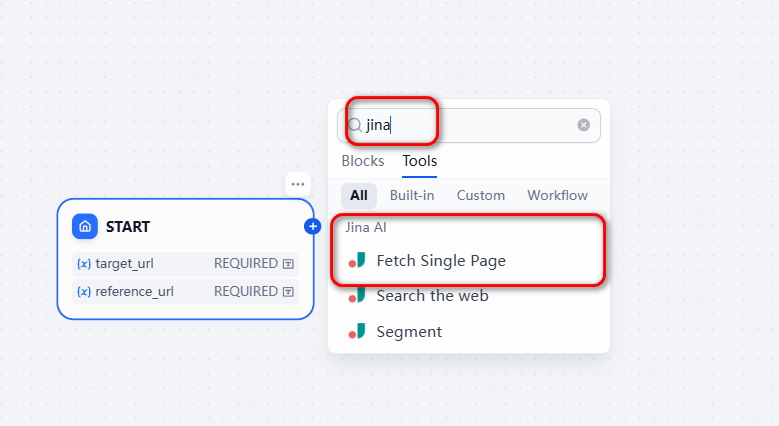This screenshot has height=426, width=779.
Task: Select the All tools filter
Action: 358,195
